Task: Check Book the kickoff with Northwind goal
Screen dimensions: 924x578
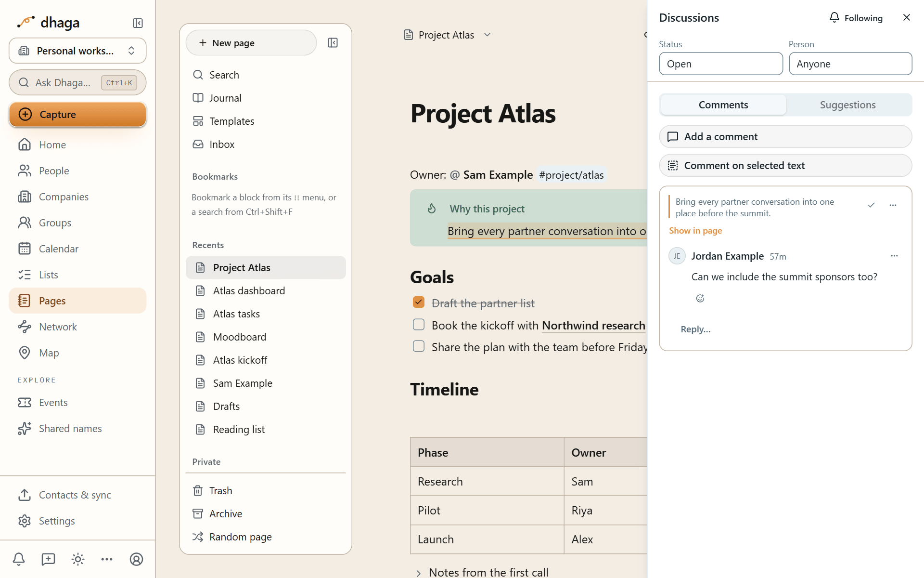Action: pyautogui.click(x=419, y=325)
